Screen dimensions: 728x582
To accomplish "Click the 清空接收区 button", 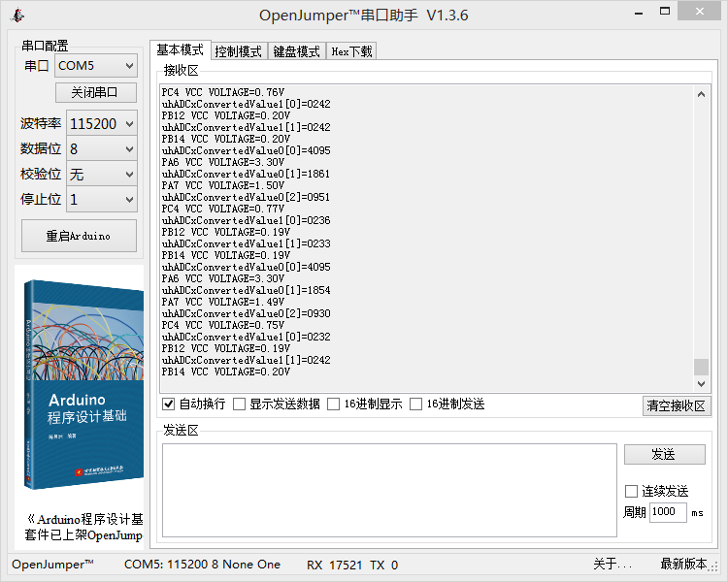I will (x=677, y=405).
